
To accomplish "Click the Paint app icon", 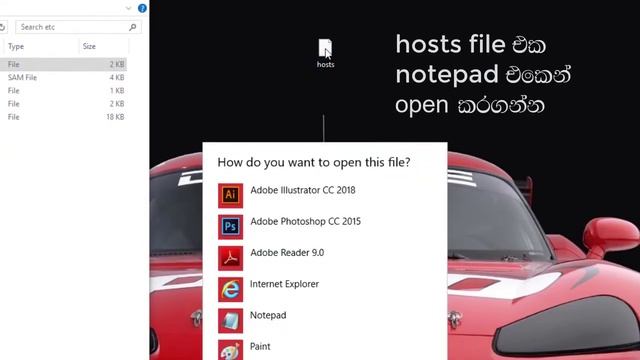I will 230,350.
